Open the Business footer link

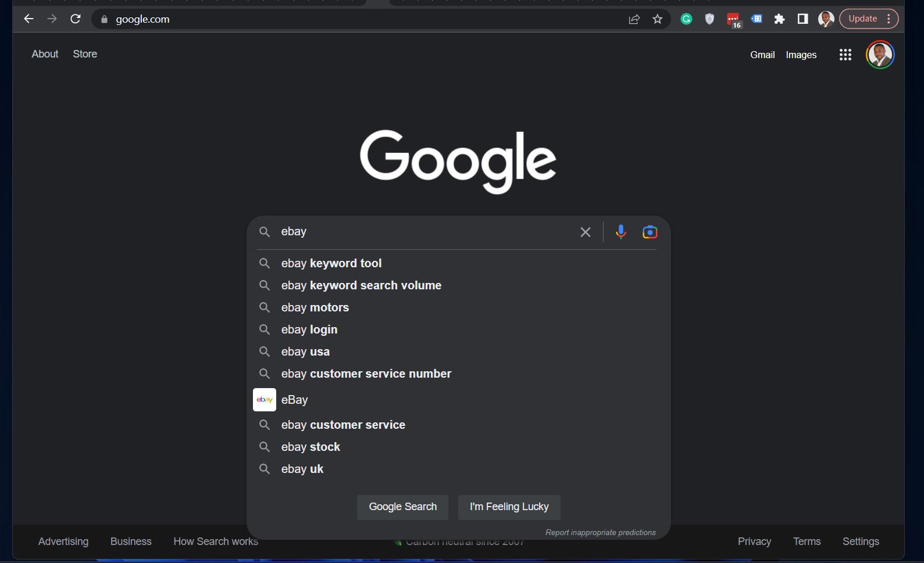(131, 542)
